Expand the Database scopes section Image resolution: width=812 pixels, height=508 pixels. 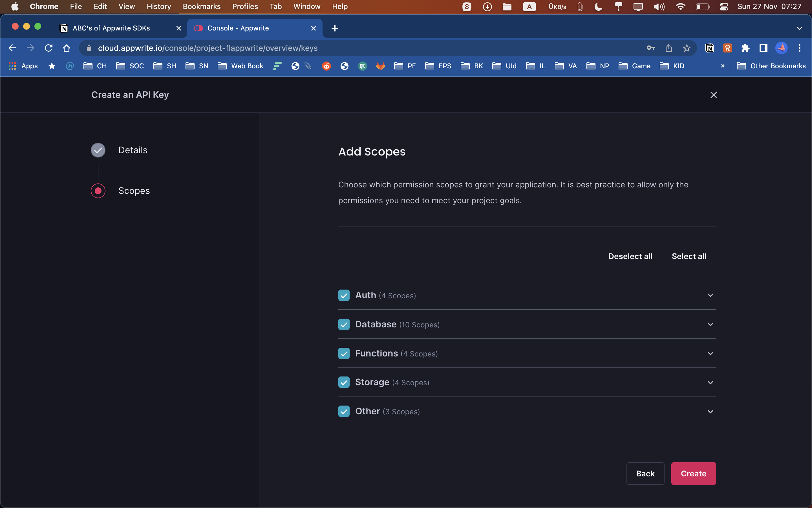pos(710,324)
